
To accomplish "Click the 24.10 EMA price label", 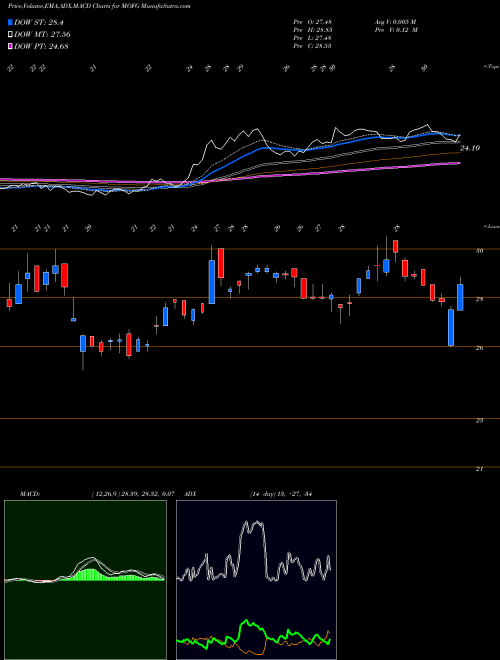I will pyautogui.click(x=470, y=148).
